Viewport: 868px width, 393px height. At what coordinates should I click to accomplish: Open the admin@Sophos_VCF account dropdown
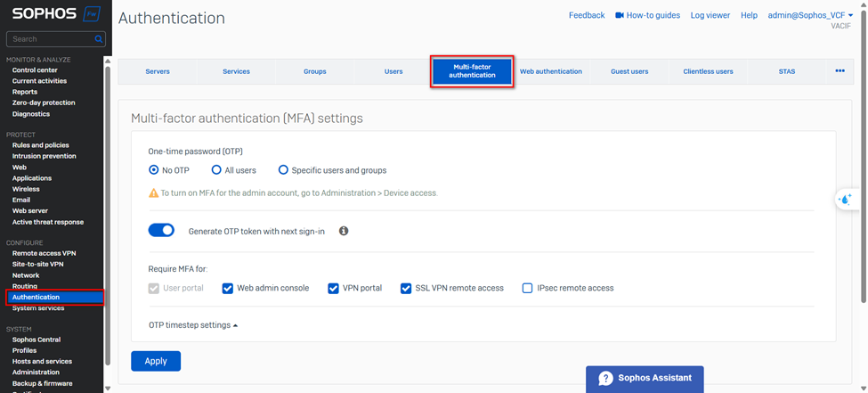(x=810, y=15)
